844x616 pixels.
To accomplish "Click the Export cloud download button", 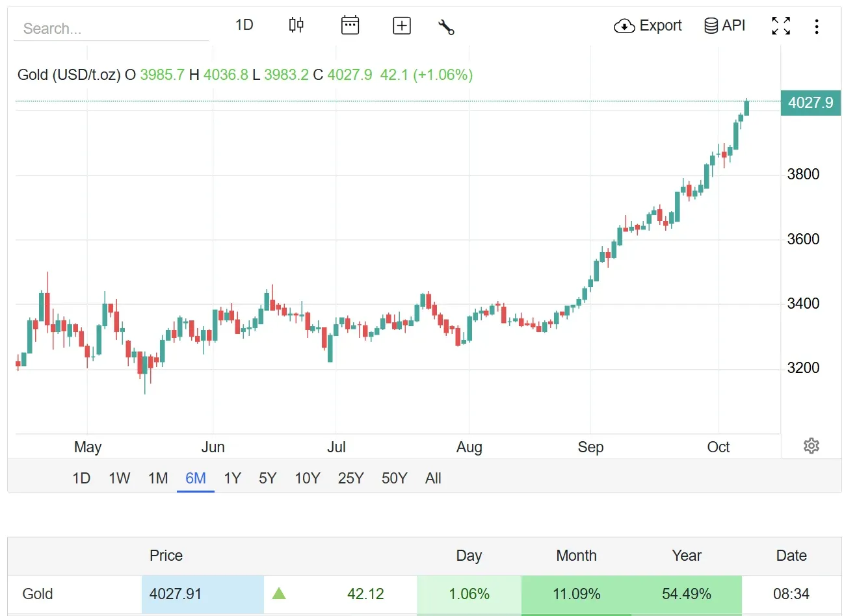I will [648, 26].
